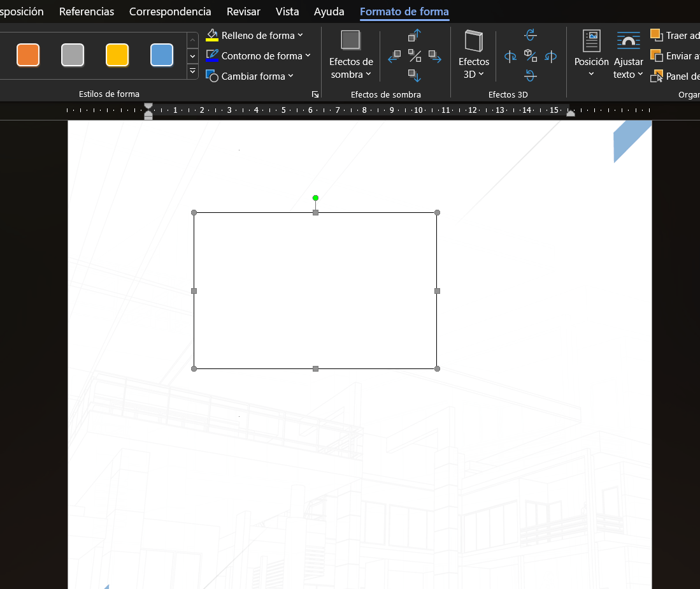
Task: Click the Posición page layout icon
Action: (x=592, y=41)
